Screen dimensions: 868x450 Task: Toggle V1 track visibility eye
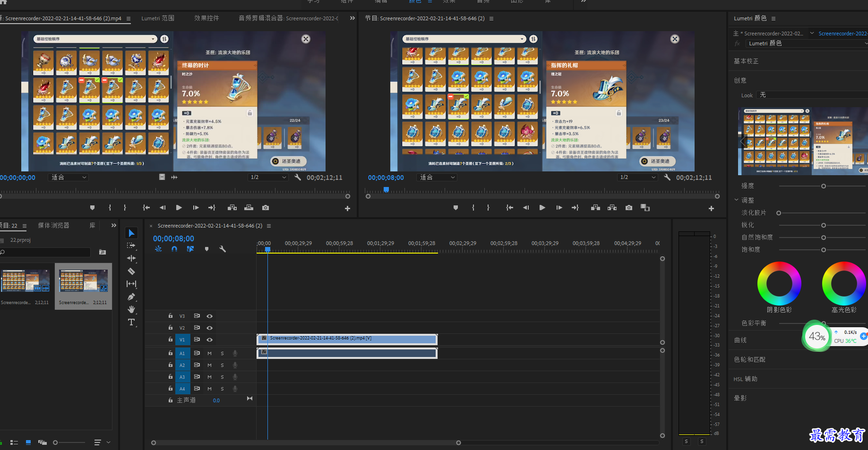[209, 340]
